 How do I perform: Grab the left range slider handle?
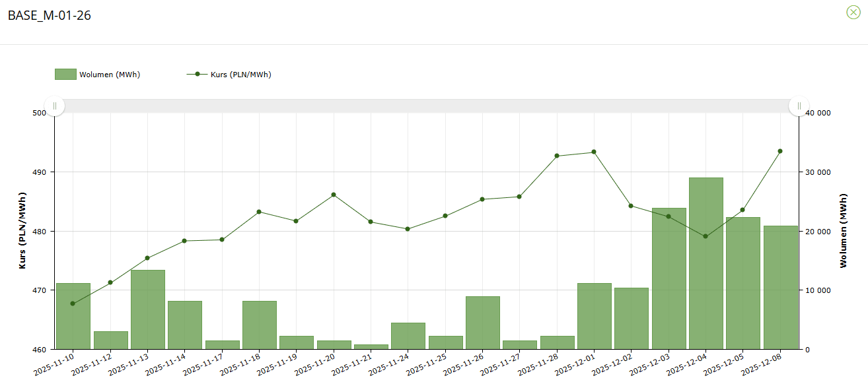click(x=55, y=106)
